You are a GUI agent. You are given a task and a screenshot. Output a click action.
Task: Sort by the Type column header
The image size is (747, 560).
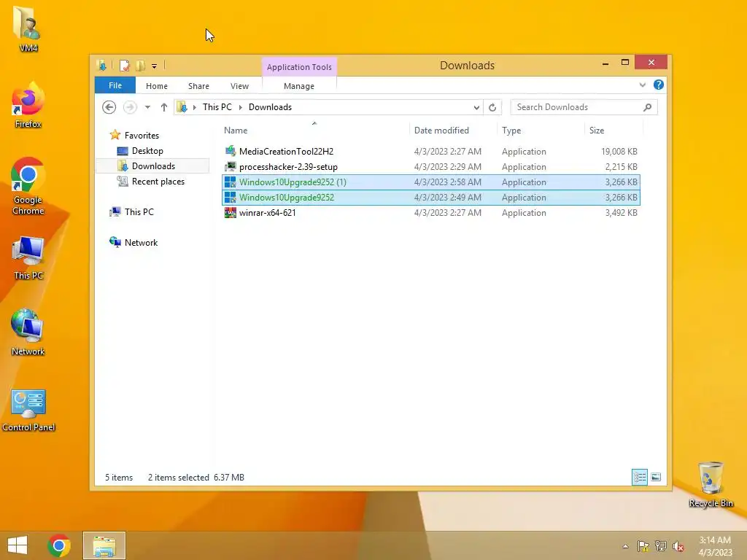click(x=541, y=131)
